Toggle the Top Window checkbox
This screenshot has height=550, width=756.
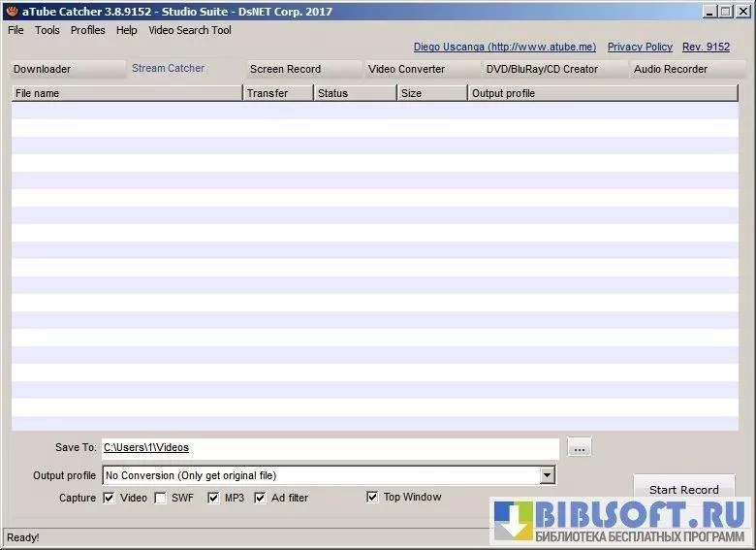click(x=372, y=497)
